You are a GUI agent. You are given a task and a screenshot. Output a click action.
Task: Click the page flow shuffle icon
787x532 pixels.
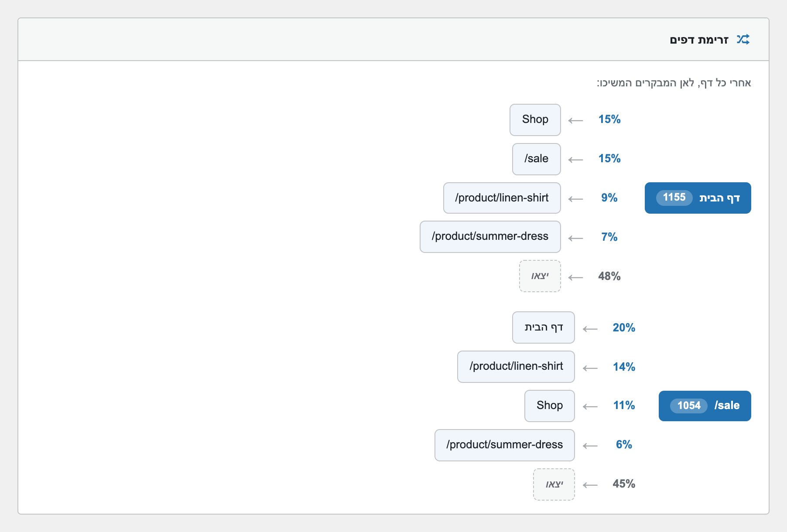click(x=743, y=39)
